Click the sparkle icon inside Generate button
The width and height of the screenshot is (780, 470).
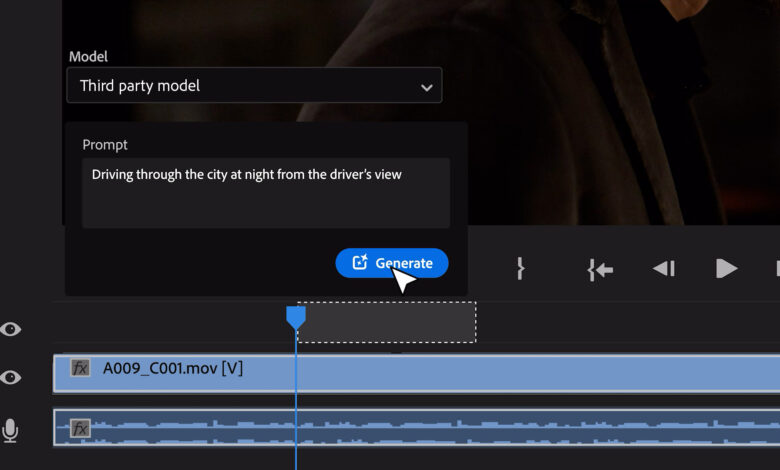pos(360,262)
